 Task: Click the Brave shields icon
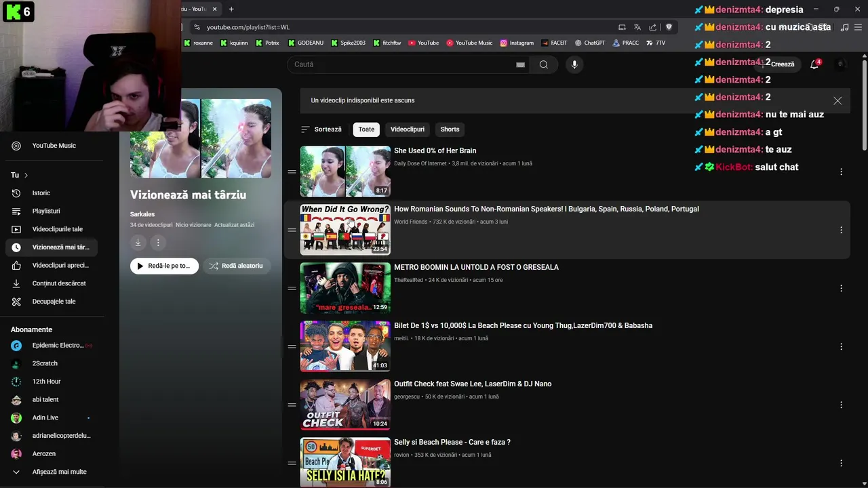point(669,27)
